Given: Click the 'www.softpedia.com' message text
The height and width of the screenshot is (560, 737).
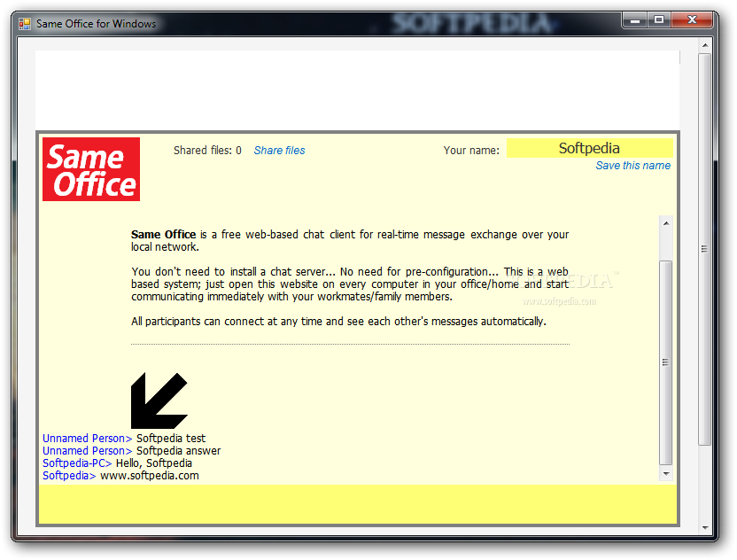Looking at the screenshot, I should (x=150, y=475).
